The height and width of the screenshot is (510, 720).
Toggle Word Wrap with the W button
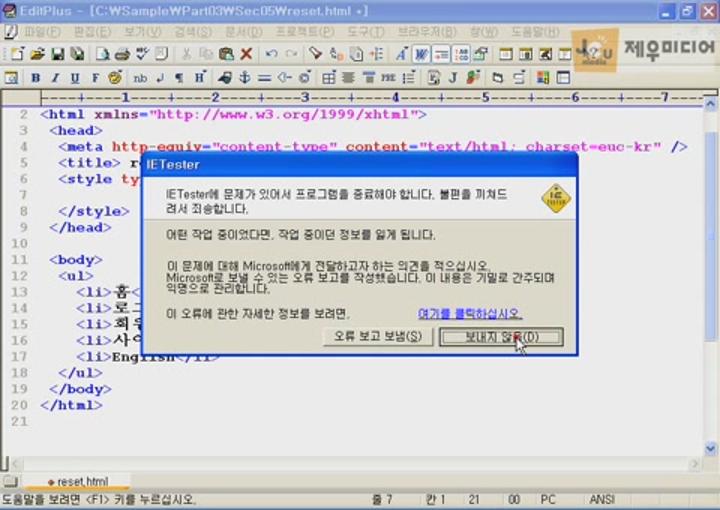click(421, 54)
